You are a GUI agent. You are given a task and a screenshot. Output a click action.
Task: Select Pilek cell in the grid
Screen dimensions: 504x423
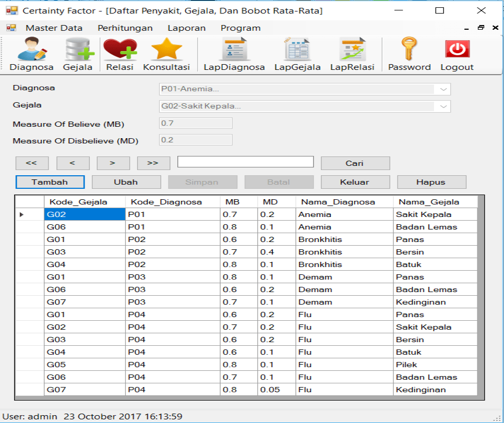(x=435, y=365)
